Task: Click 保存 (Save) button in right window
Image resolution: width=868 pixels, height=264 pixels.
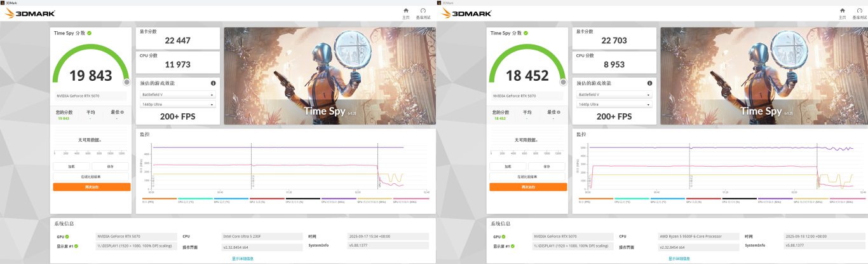Action: pyautogui.click(x=547, y=167)
